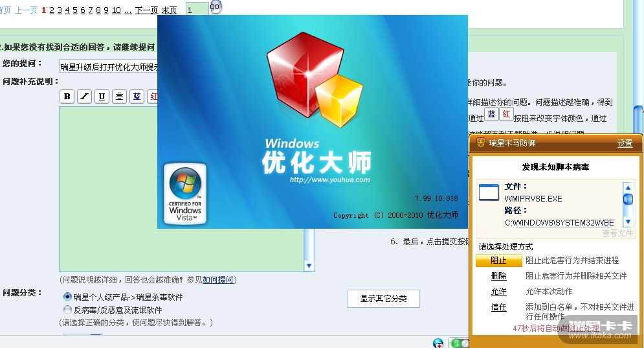The image size is (644, 348).
Task: Go to page 2 in the pagination
Action: point(52,10)
